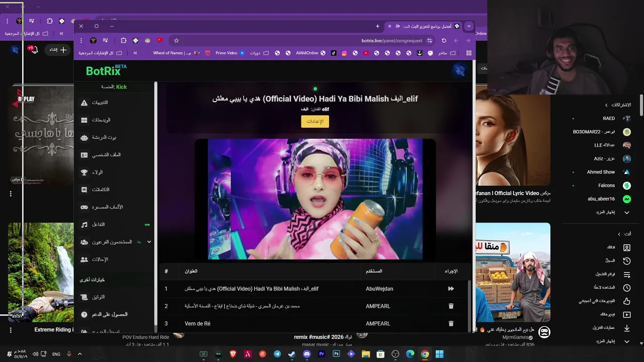
Task: Open liked videos in YouTube sidebar
Action: tap(605, 301)
